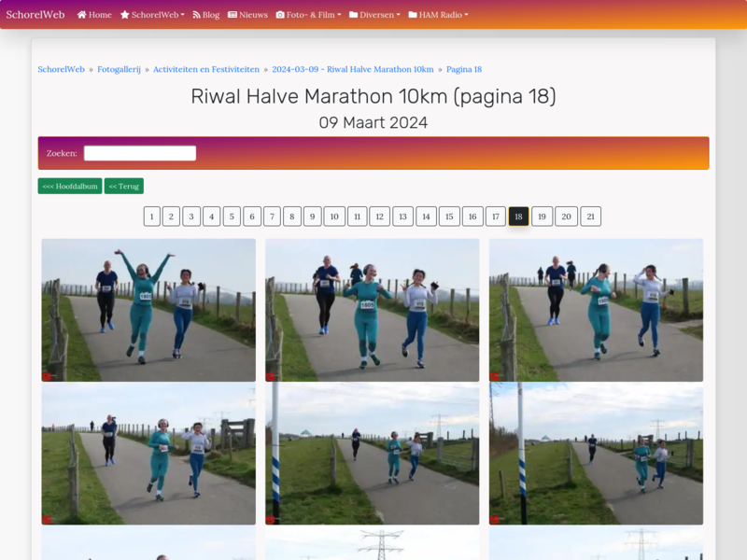
Task: Go to gallery page 6
Action: coord(252,217)
